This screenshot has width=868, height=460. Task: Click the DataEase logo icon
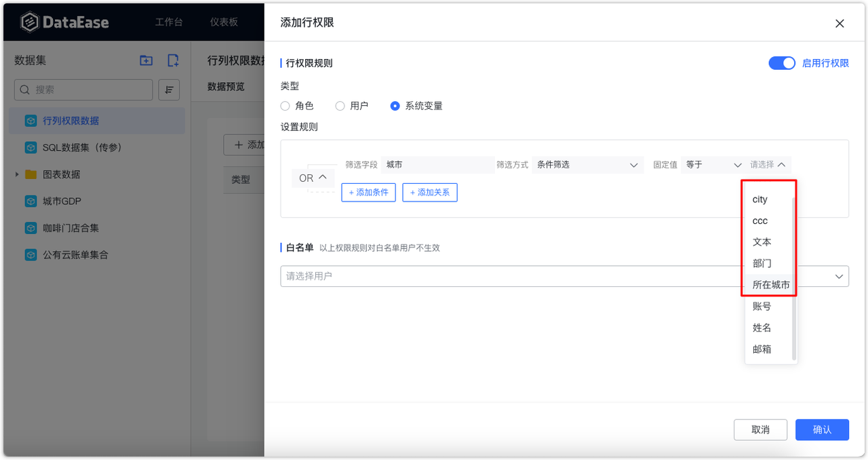(28, 21)
